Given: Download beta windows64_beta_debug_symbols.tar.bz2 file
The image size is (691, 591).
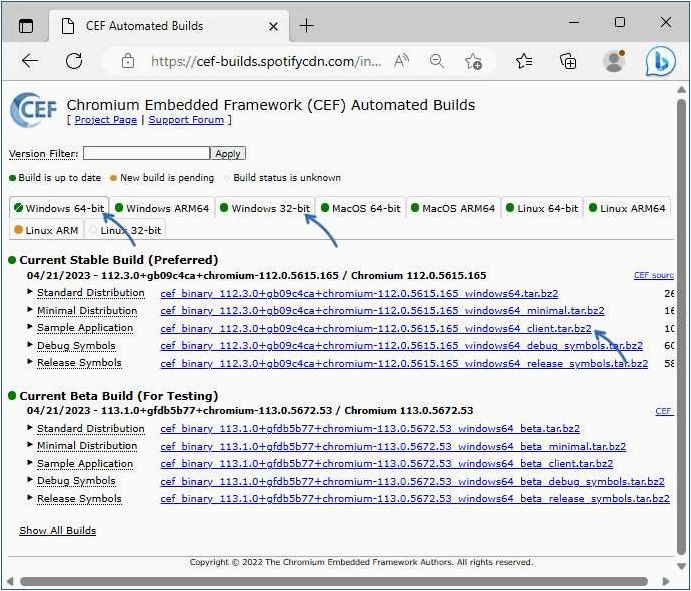Looking at the screenshot, I should tap(412, 481).
